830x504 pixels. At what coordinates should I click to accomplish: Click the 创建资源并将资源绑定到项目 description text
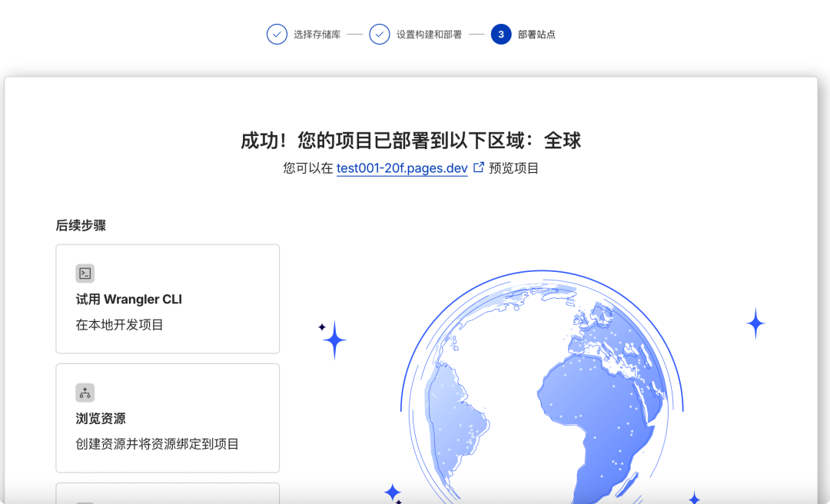158,443
